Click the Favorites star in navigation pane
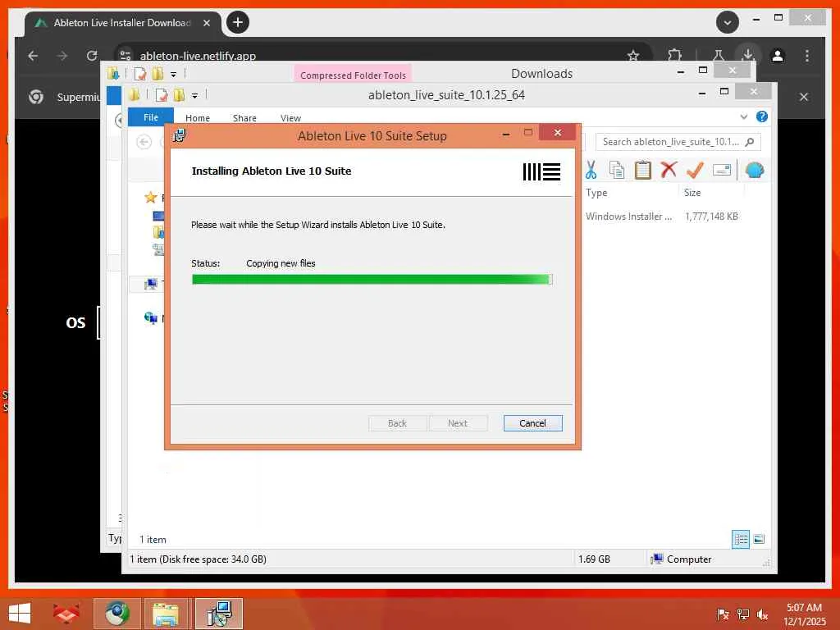This screenshot has height=630, width=840. (151, 197)
